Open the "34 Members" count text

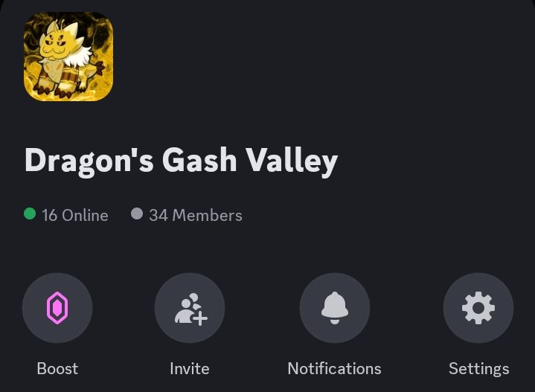coord(196,215)
